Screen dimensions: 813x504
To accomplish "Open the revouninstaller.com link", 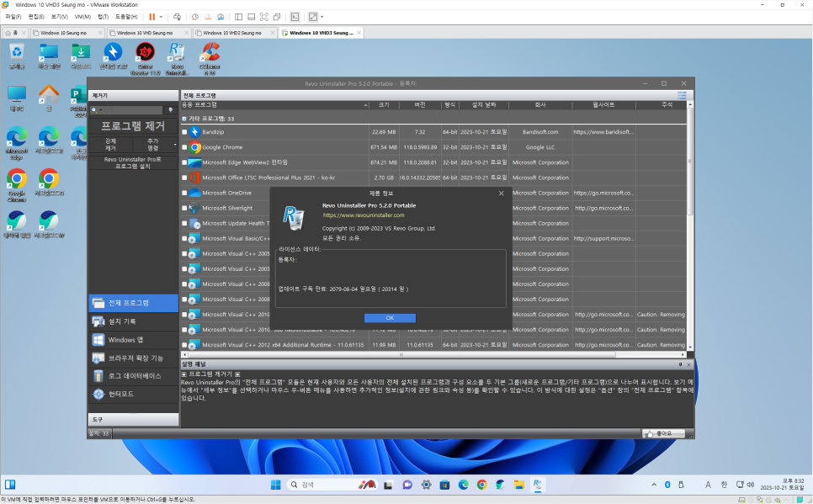I will [x=364, y=215].
